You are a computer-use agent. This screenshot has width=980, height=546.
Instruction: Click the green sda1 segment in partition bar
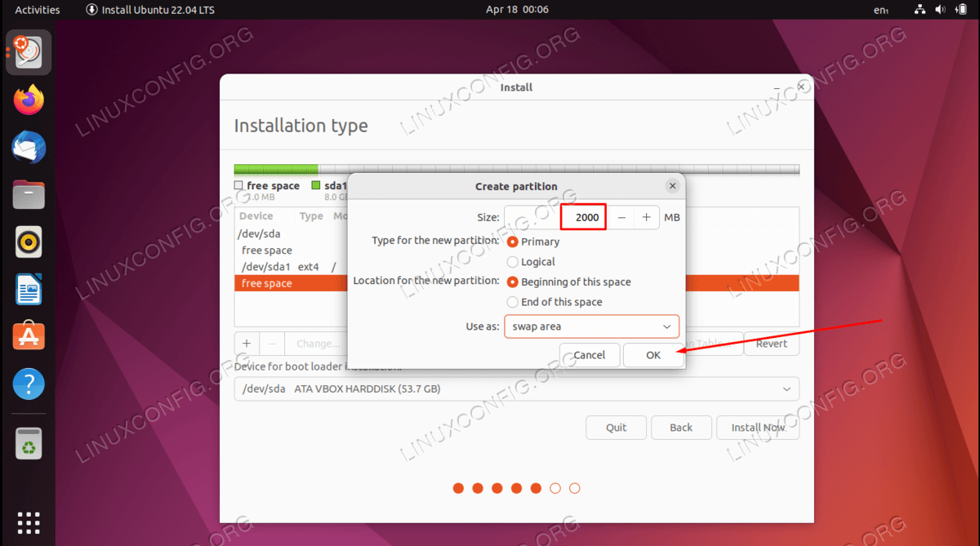point(277,170)
